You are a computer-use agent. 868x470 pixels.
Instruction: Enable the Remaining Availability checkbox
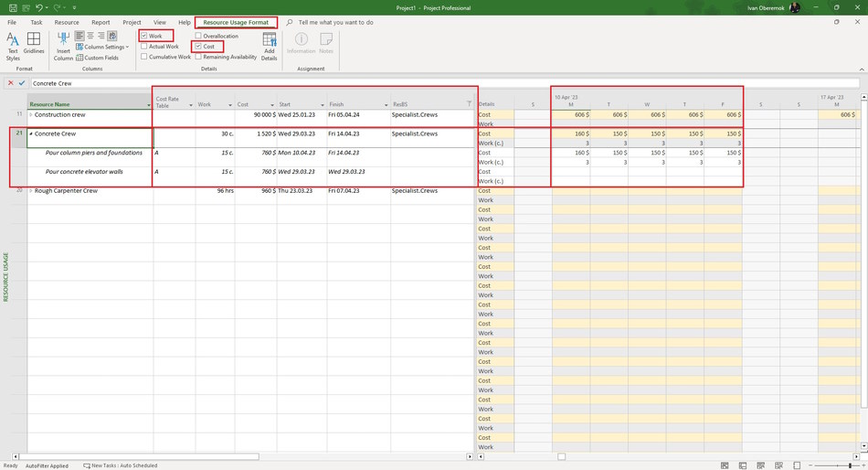point(198,57)
